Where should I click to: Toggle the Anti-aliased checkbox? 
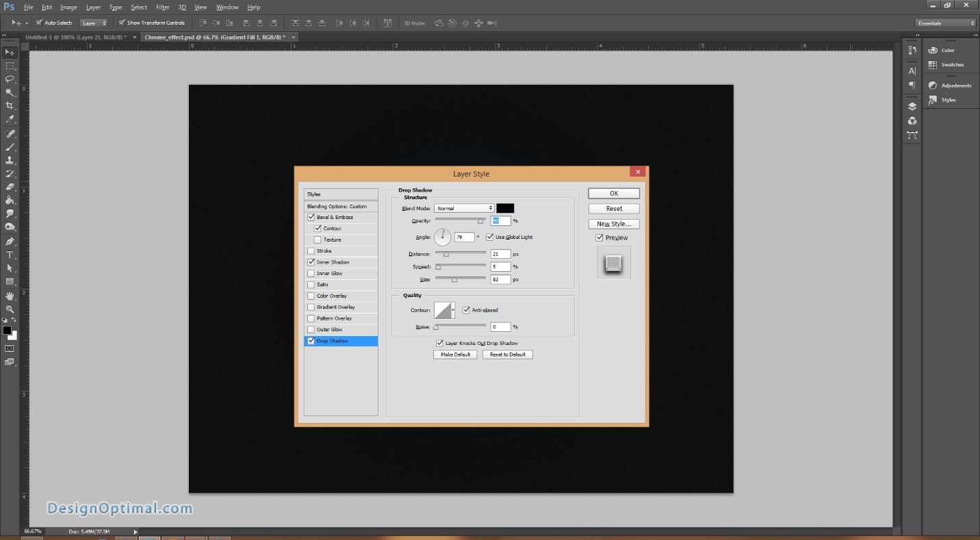(x=467, y=310)
